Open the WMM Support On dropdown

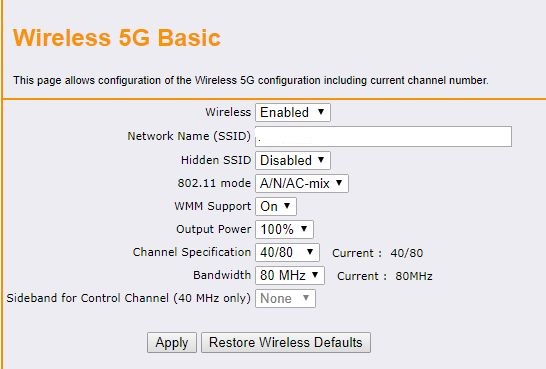tap(276, 206)
